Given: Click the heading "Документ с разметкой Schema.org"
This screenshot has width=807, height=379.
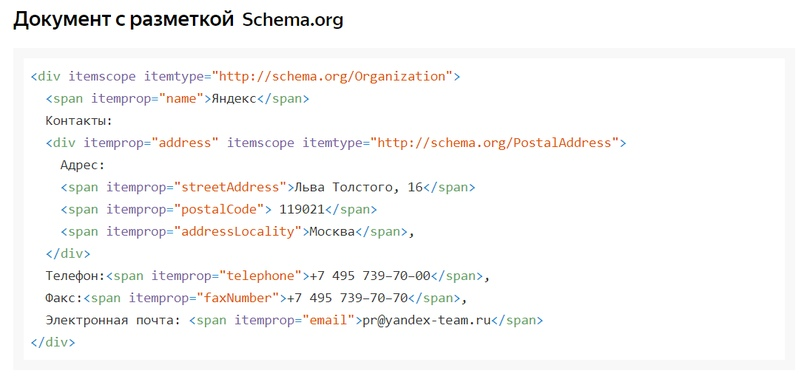Looking at the screenshot, I should [x=178, y=20].
